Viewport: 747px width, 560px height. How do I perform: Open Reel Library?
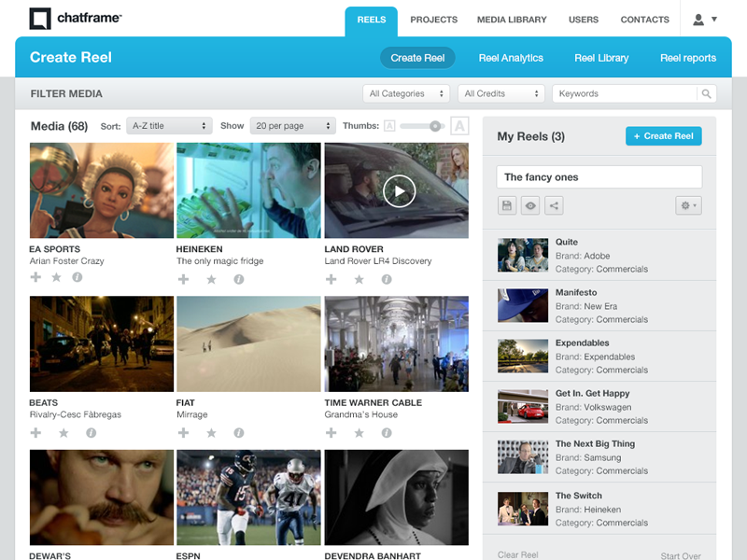[601, 58]
